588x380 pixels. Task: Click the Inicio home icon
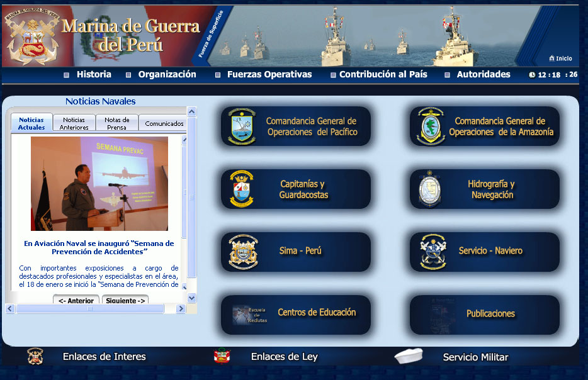[551, 58]
